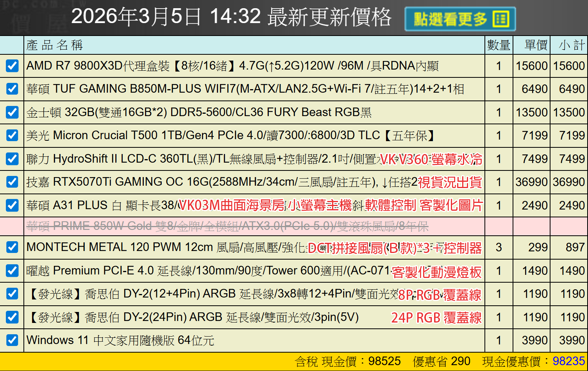Viewport: 588px width, 371px height.
Task: Uncheck the Kingston 32GB DDR5-5600 checkbox
Action: (x=12, y=112)
